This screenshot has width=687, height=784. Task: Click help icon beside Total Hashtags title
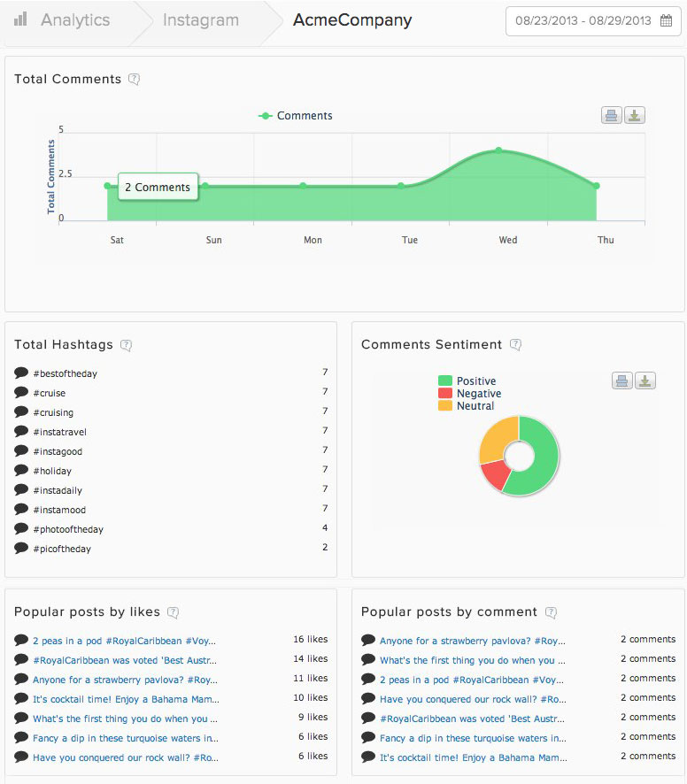pyautogui.click(x=127, y=345)
